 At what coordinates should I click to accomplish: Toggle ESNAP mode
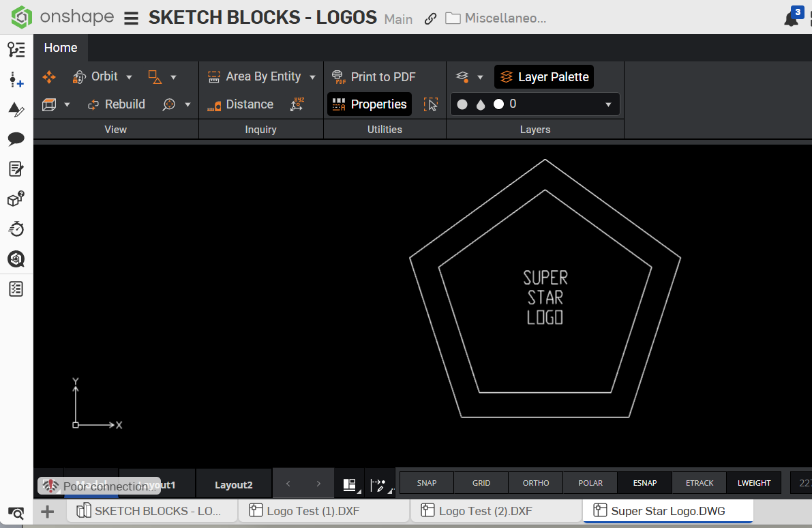click(x=645, y=483)
